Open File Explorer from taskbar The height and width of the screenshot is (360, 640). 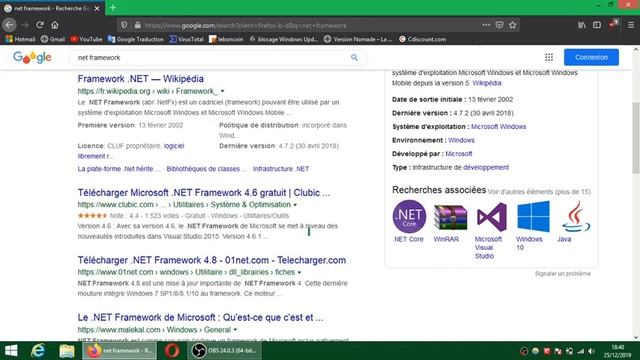[67, 351]
